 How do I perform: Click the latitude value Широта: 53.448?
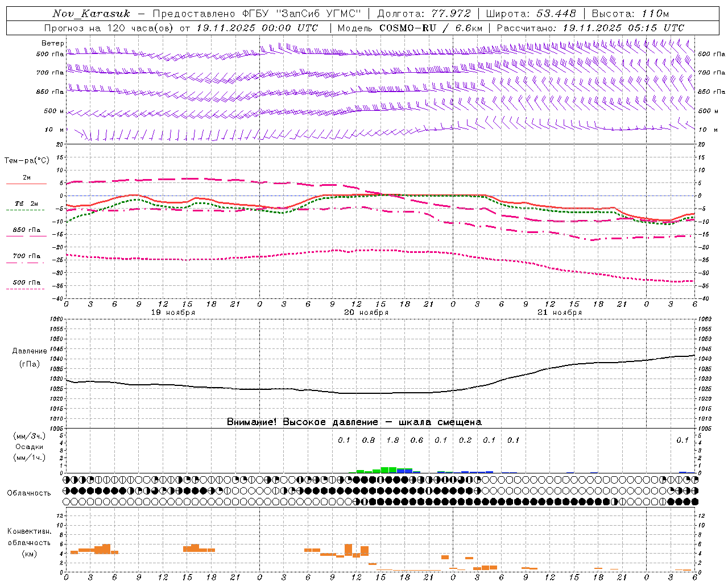point(531,14)
